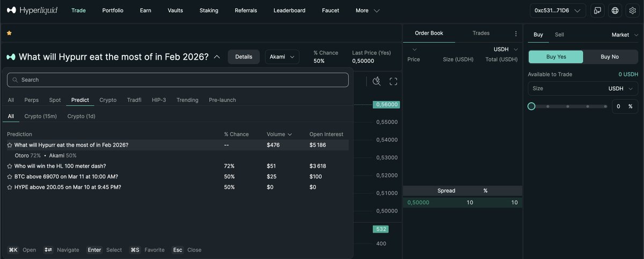Open the wallet address 0xc531...71D6 dropdown

click(558, 10)
